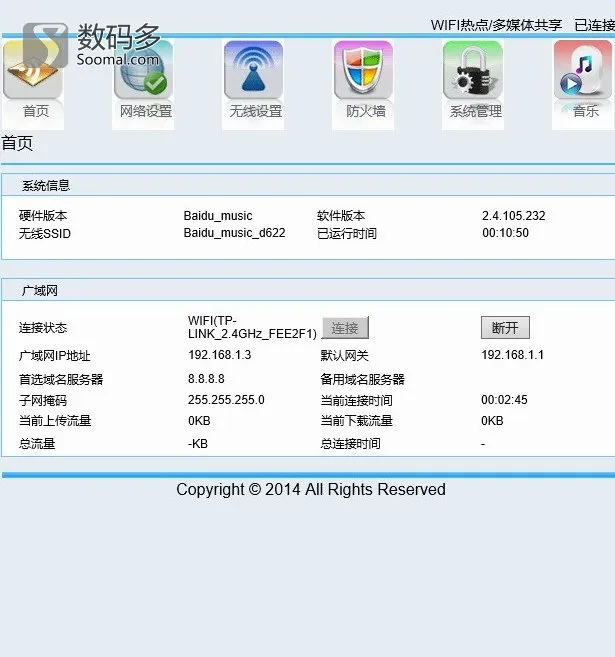Click the 连接 connect button
The image size is (615, 657).
[345, 328]
